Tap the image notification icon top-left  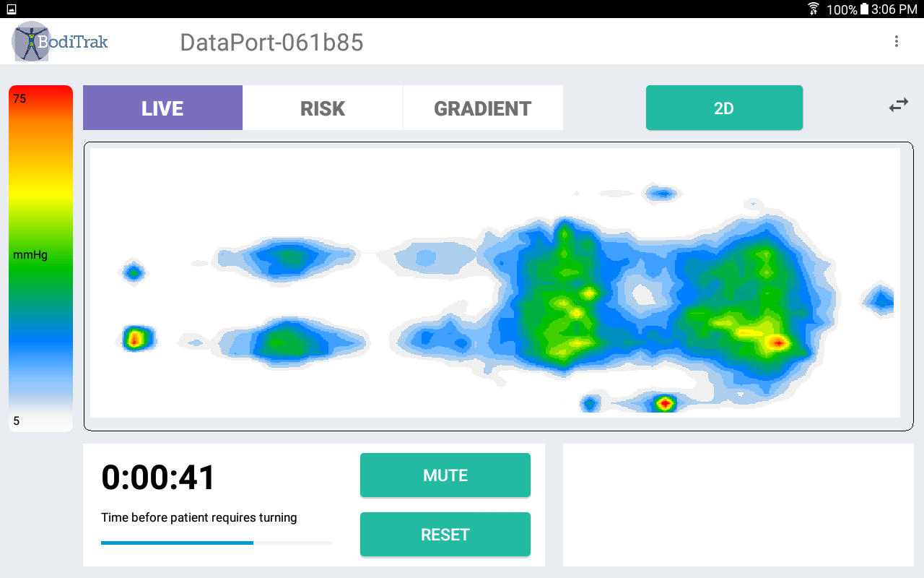click(x=11, y=9)
